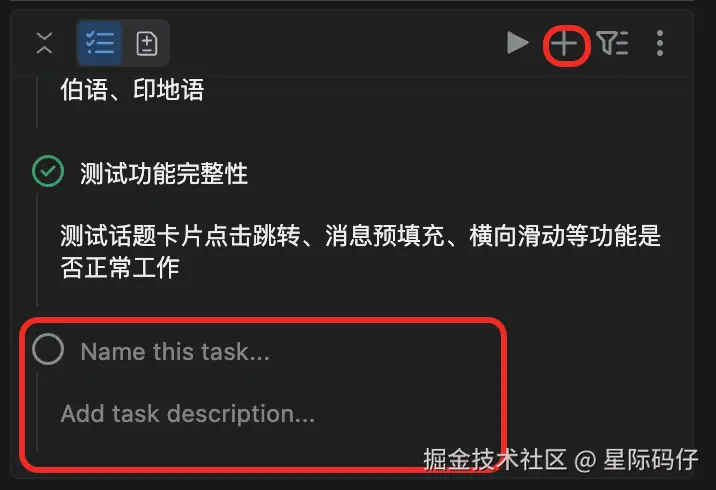716x490 pixels.
Task: Toggle the empty circle of the new task
Action: (48, 349)
